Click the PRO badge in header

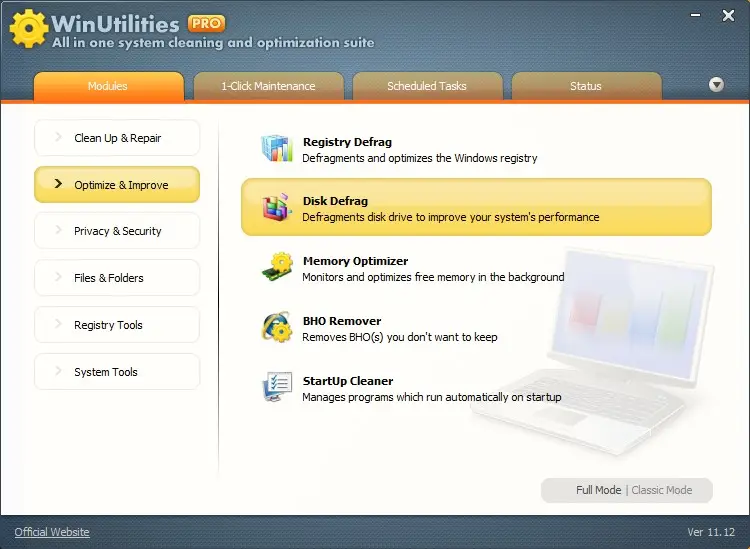206,23
